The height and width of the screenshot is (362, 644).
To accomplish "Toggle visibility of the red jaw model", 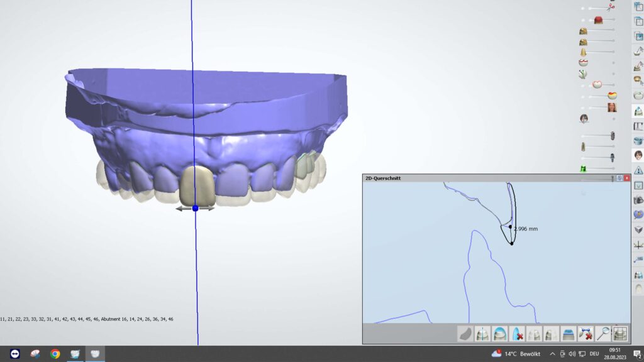I will (599, 20).
